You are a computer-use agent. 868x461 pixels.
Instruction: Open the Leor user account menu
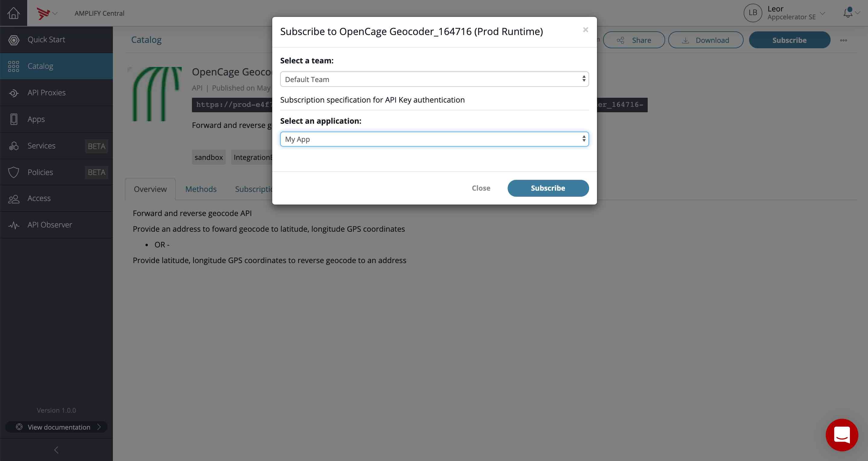click(784, 13)
